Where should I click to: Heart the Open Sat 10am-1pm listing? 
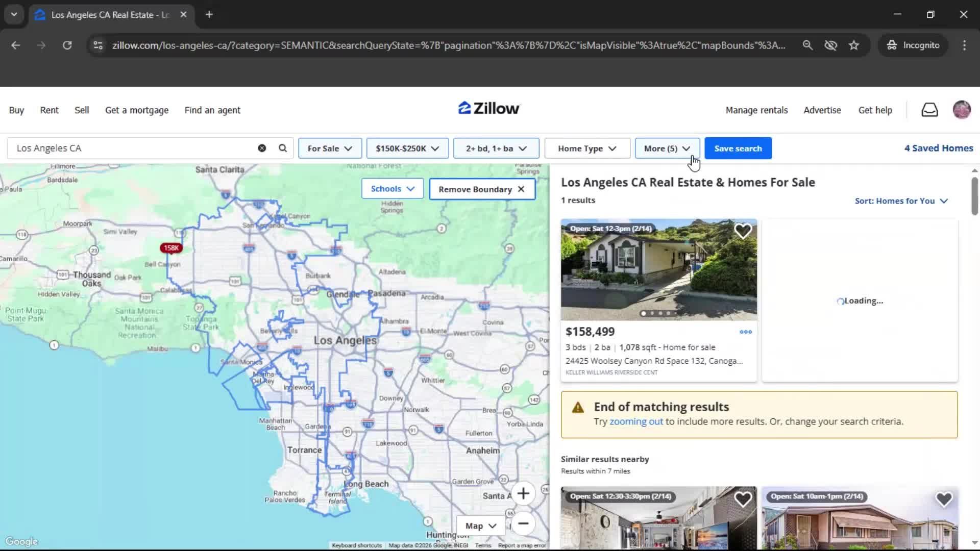943,499
